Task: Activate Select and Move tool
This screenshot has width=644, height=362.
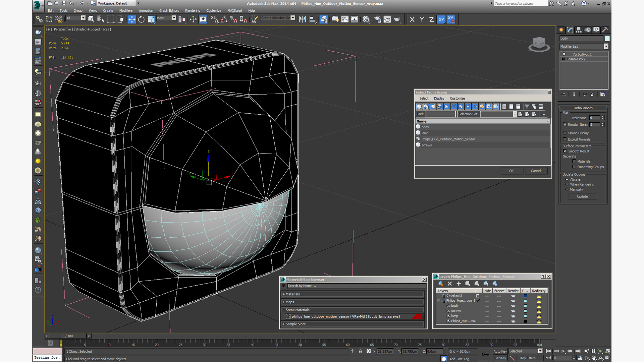Action: (x=132, y=19)
